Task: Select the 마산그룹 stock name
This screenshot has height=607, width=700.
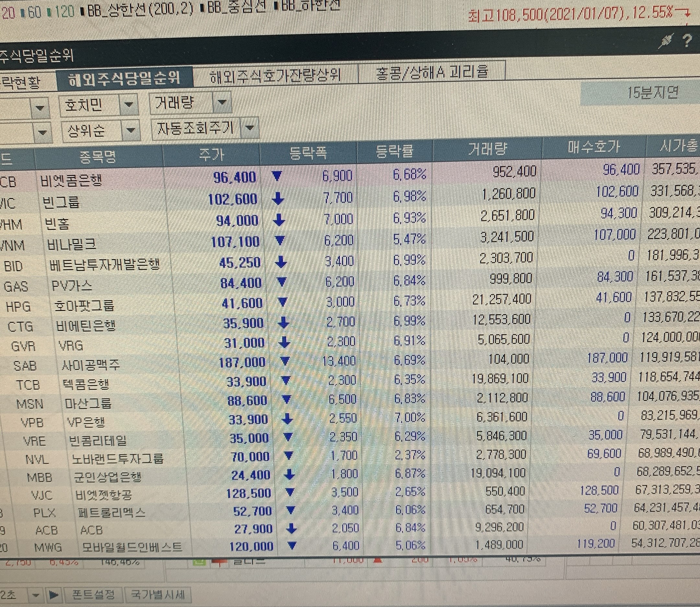Action: [x=88, y=403]
